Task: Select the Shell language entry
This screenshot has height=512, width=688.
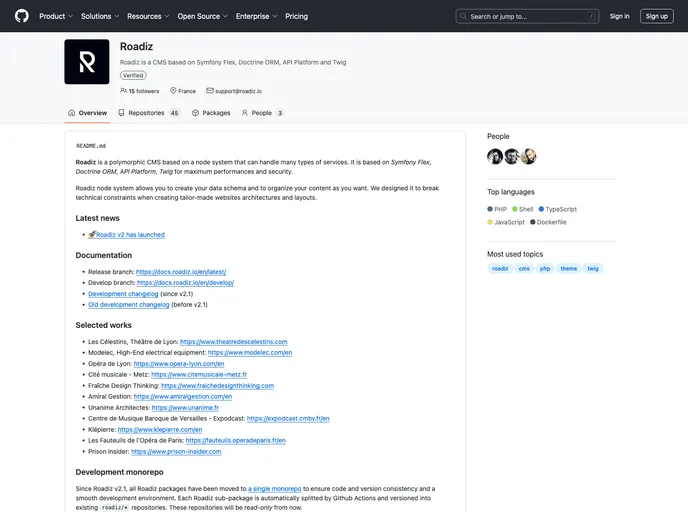Action: 522,209
